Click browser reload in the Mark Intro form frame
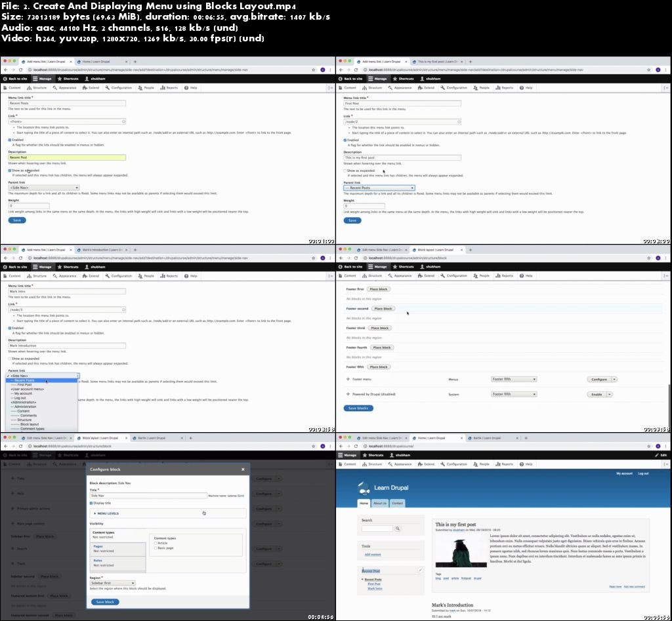672x621 pixels. coord(20,258)
